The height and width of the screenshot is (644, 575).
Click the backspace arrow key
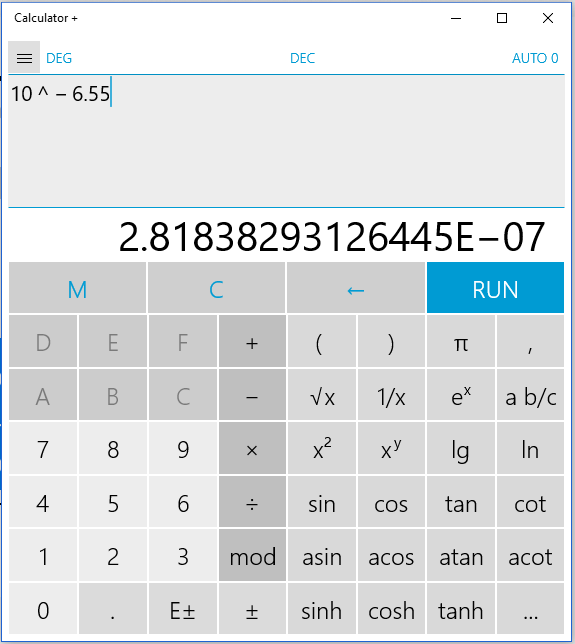coord(356,288)
